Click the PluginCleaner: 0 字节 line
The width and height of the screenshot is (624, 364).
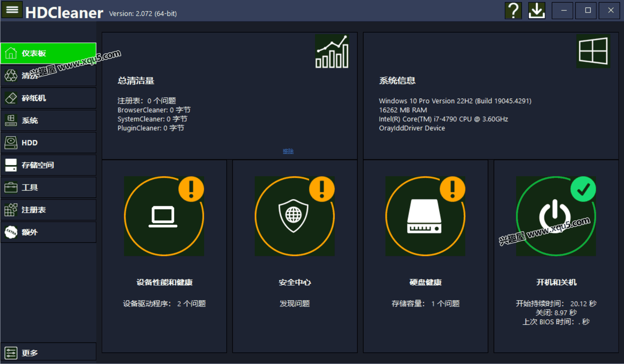point(151,128)
